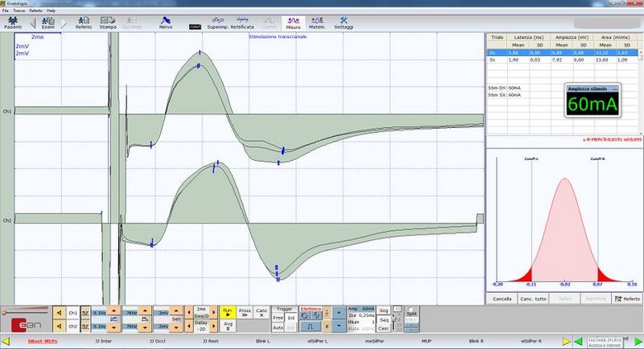Open the Settaggi settings icon
The width and height of the screenshot is (644, 349).
point(343,22)
